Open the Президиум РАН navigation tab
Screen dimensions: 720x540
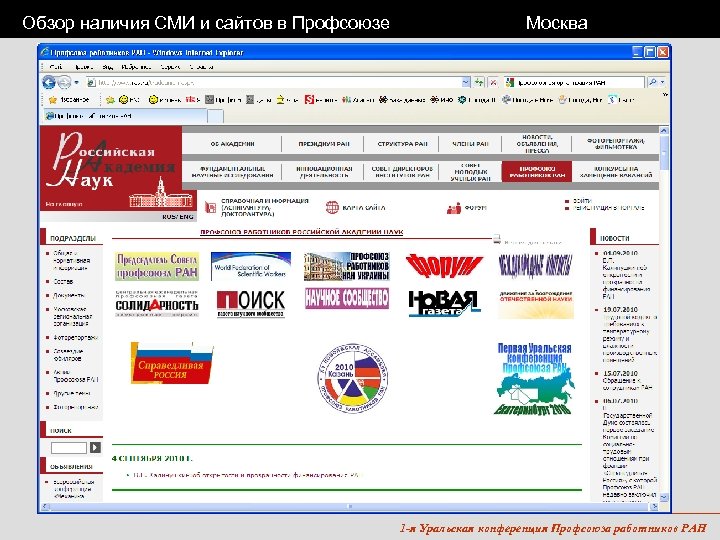pyautogui.click(x=324, y=144)
